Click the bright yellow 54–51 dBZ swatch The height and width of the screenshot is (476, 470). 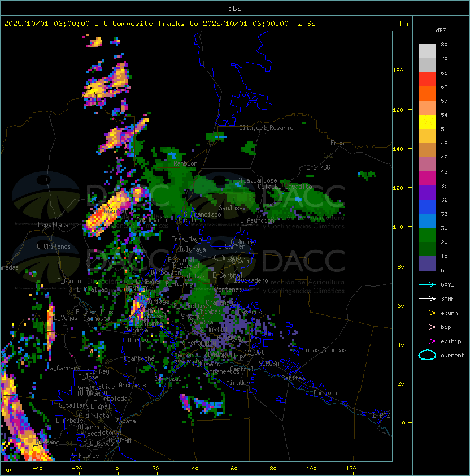tap(427, 122)
